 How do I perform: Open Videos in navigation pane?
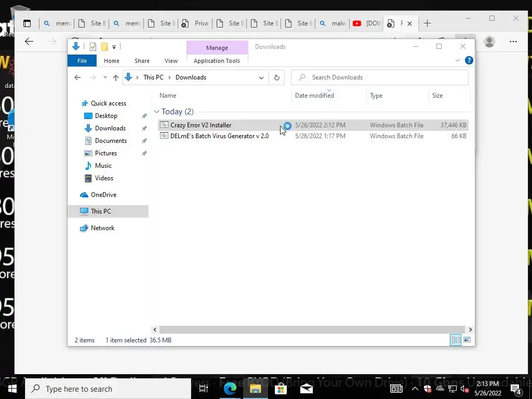coord(104,178)
